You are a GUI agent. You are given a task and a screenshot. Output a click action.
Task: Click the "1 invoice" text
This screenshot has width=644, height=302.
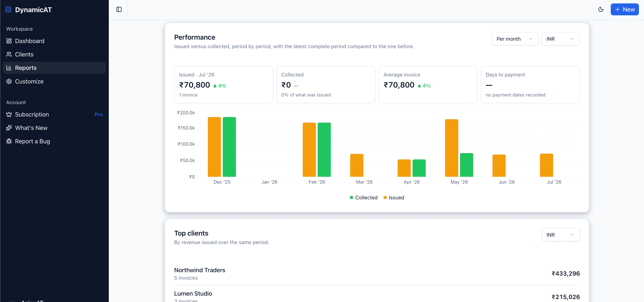coord(188,95)
